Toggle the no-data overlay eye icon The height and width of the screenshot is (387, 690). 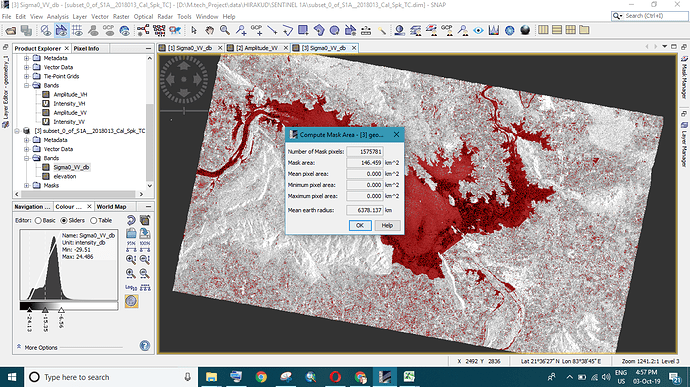tap(46, 30)
